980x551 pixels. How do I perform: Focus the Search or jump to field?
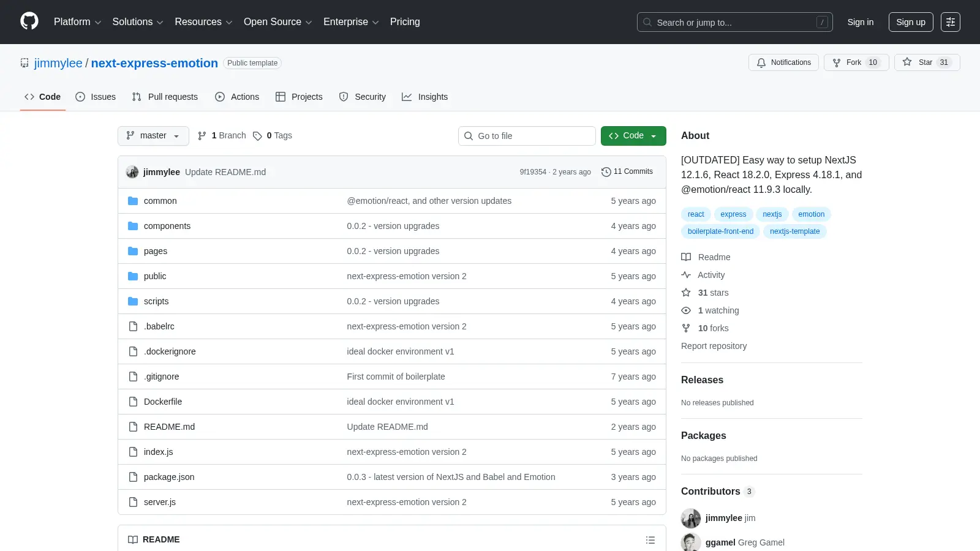coord(734,22)
